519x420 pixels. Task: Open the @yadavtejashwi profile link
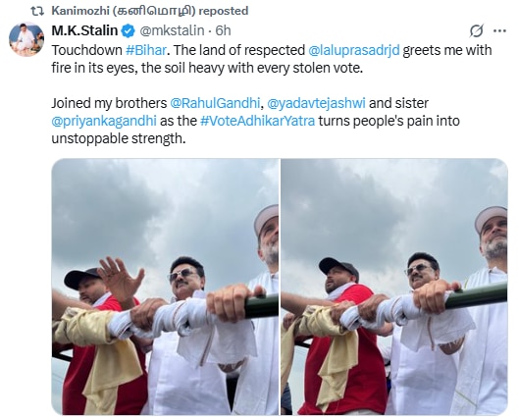tap(316, 103)
